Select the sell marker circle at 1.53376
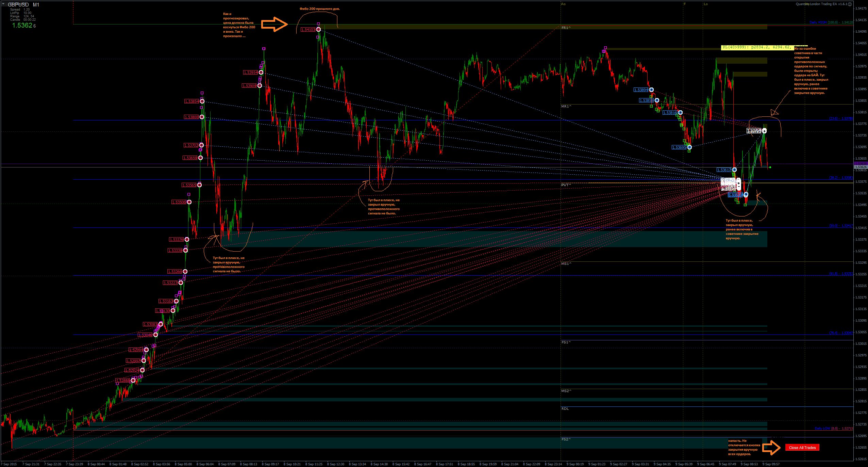This screenshot has height=467, width=868. [187, 240]
